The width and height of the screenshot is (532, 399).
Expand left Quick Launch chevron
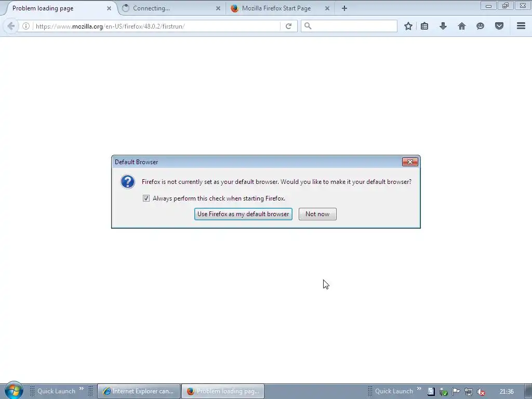82,389
